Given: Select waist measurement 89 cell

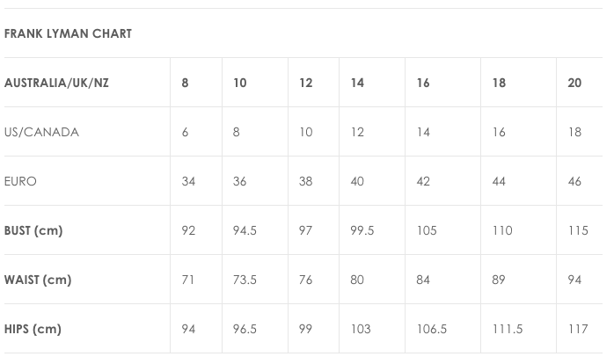Looking at the screenshot, I should pyautogui.click(x=500, y=280).
